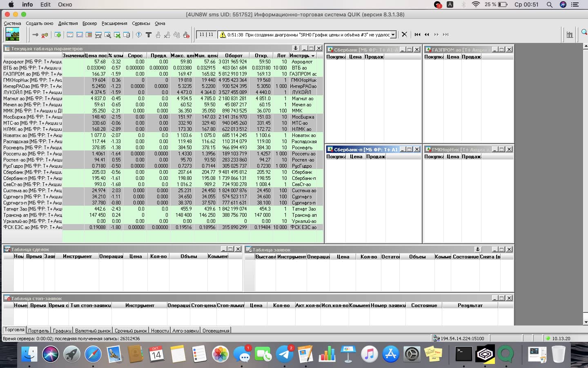Click the Оборот column header

tap(234, 56)
